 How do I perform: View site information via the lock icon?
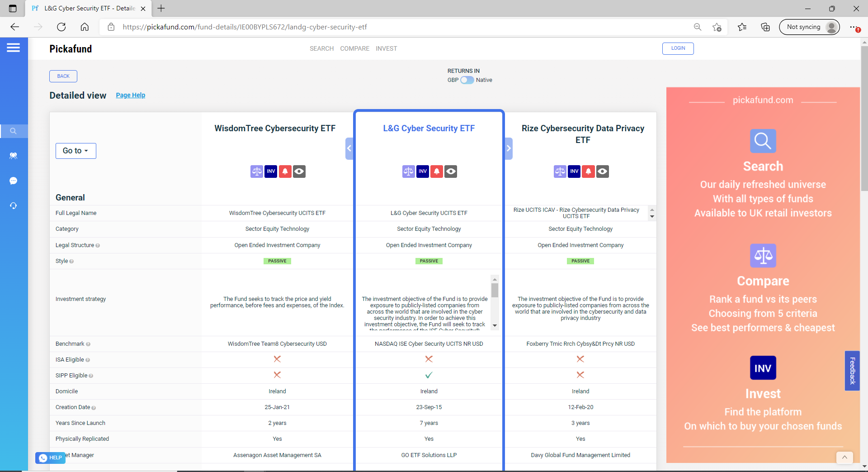[x=111, y=27]
